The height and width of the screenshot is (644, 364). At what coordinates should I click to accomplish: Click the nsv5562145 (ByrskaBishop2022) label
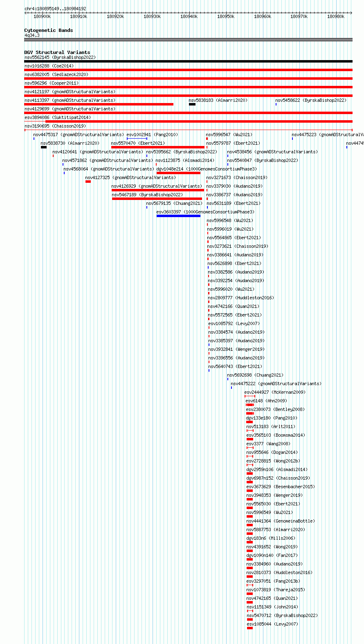coord(60,58)
